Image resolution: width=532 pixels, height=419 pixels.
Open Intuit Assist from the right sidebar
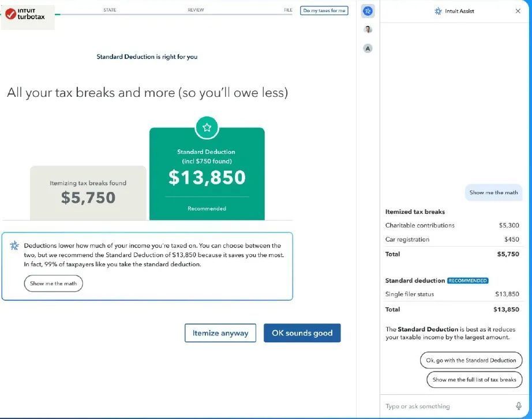[x=368, y=10]
